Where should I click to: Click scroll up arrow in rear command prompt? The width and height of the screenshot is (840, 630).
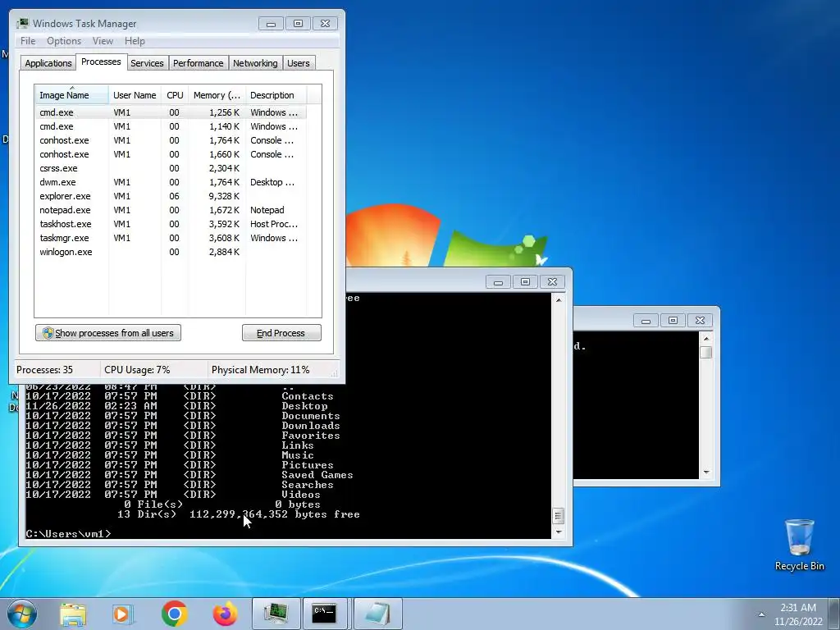tap(706, 339)
